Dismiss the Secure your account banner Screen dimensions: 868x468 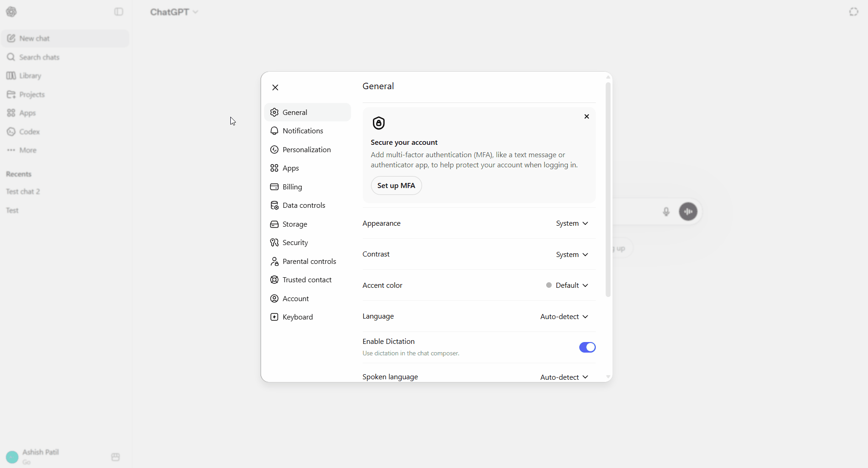[x=587, y=116]
